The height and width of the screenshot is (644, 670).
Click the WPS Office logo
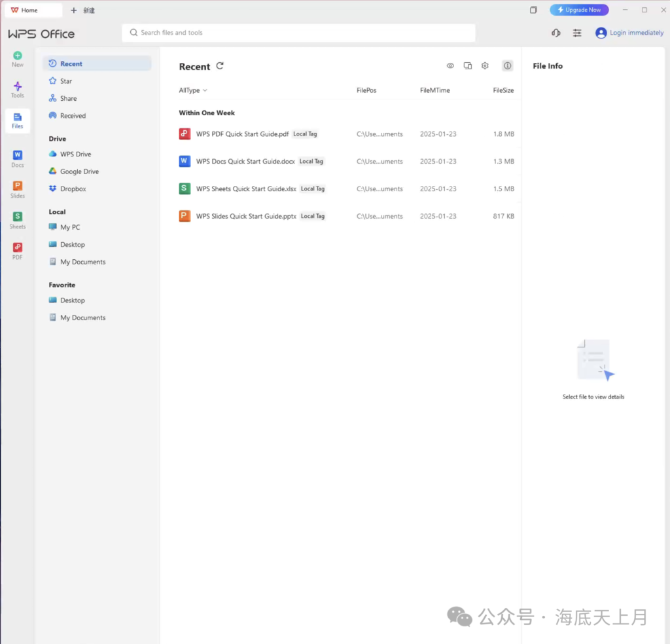tap(41, 34)
